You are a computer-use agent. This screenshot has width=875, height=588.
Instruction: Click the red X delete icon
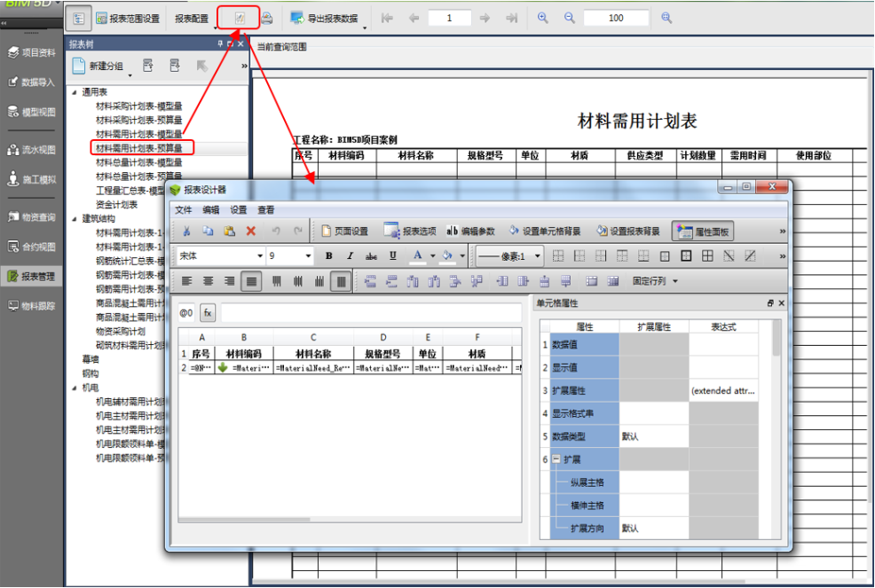point(251,231)
